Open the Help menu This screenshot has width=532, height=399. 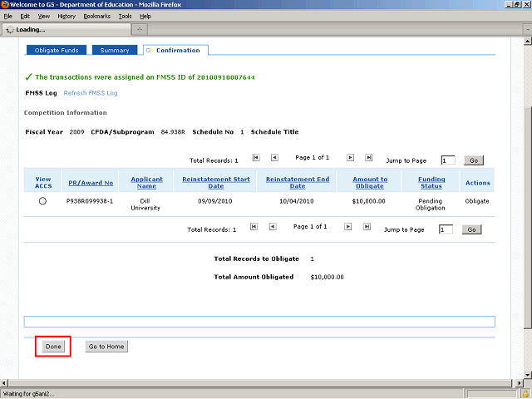[145, 17]
